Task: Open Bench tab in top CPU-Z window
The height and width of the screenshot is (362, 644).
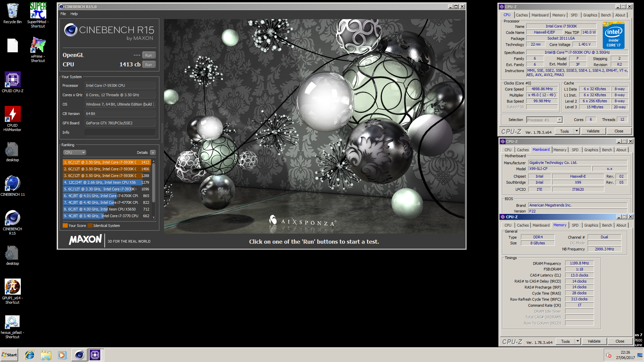Action: click(606, 15)
